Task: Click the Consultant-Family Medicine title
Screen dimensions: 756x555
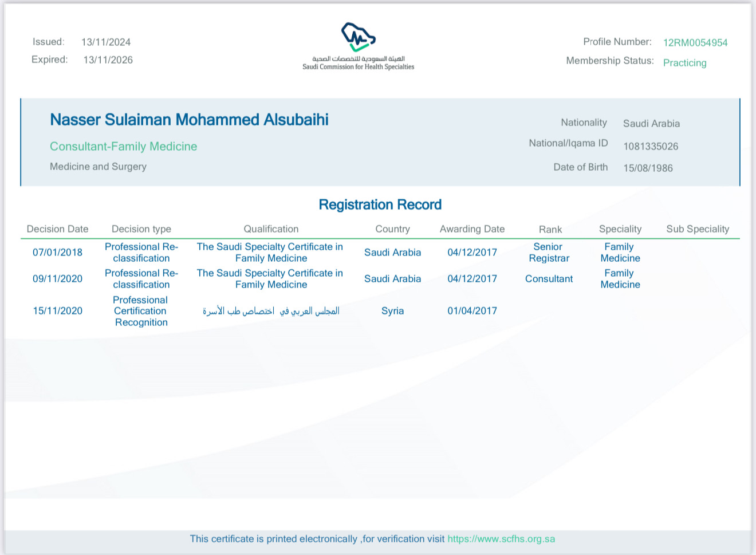Action: [x=123, y=147]
